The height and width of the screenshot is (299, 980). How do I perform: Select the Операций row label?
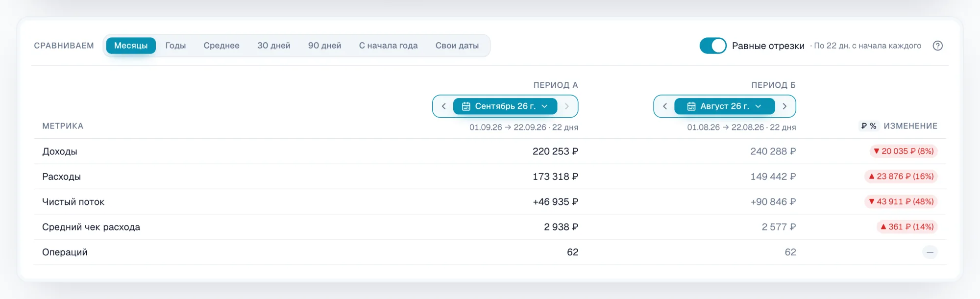click(x=65, y=252)
